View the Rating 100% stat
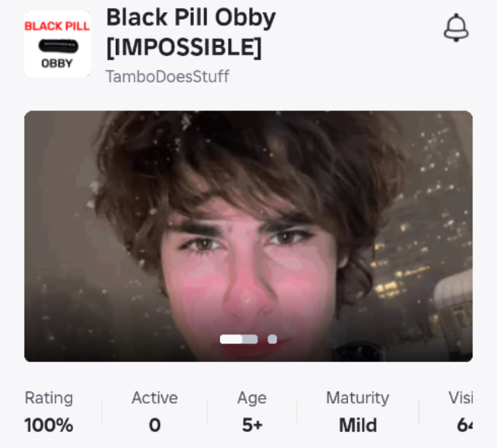497x448 pixels. [x=49, y=411]
